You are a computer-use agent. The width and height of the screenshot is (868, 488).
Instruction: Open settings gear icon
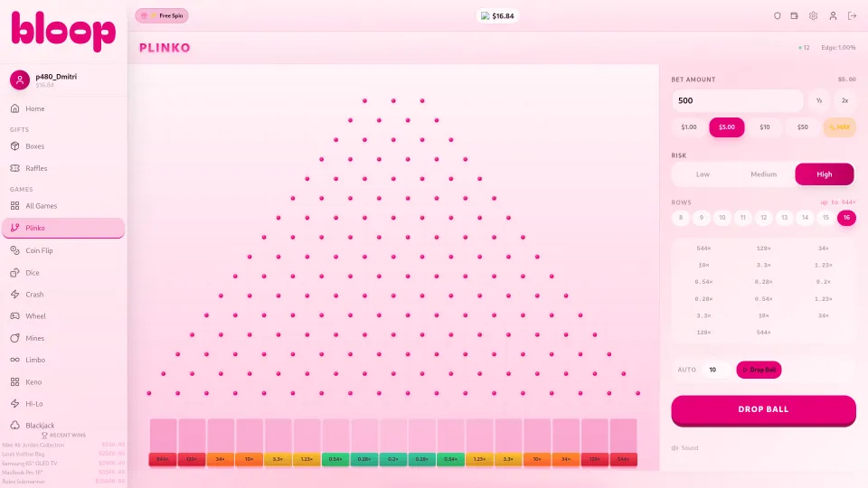pyautogui.click(x=813, y=16)
